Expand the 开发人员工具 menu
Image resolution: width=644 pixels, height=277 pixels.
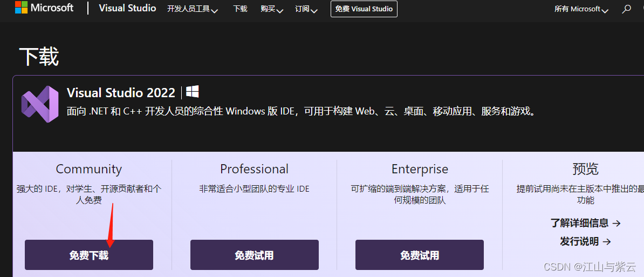tap(193, 9)
